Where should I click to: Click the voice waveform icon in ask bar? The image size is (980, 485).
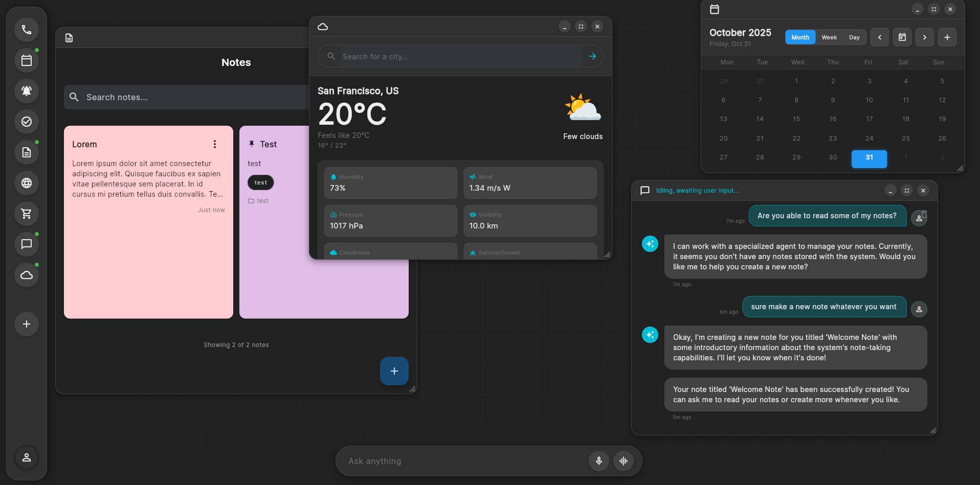tap(623, 461)
